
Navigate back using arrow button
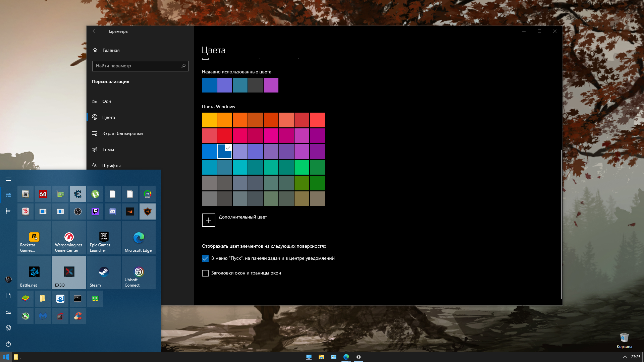pyautogui.click(x=94, y=31)
